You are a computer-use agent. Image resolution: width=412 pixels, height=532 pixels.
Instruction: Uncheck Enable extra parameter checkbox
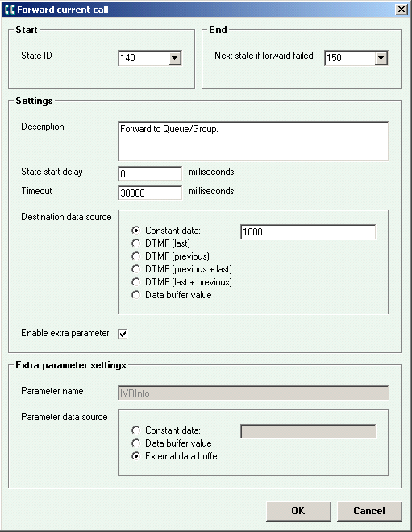(123, 334)
